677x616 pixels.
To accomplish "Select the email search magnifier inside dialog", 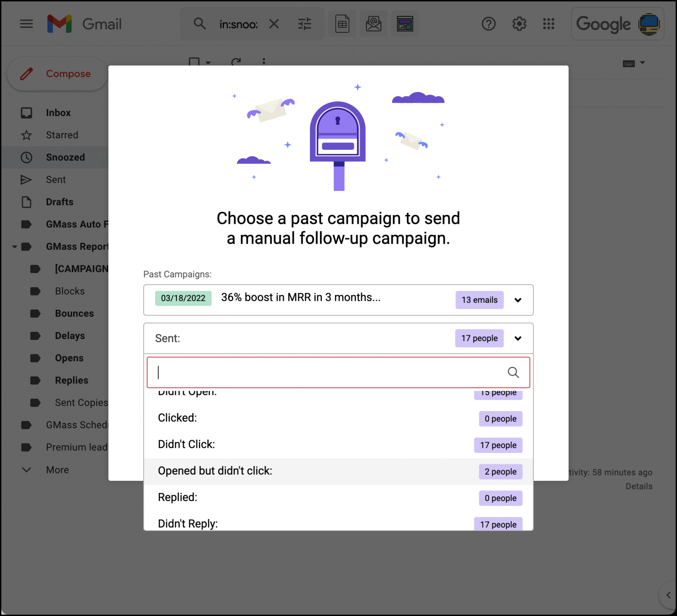I will [513, 372].
